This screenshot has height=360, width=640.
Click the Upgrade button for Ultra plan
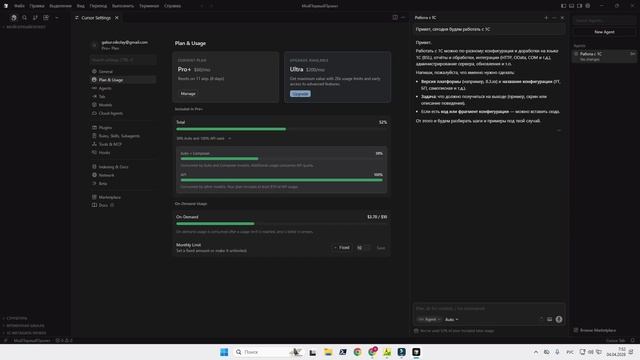(300, 93)
